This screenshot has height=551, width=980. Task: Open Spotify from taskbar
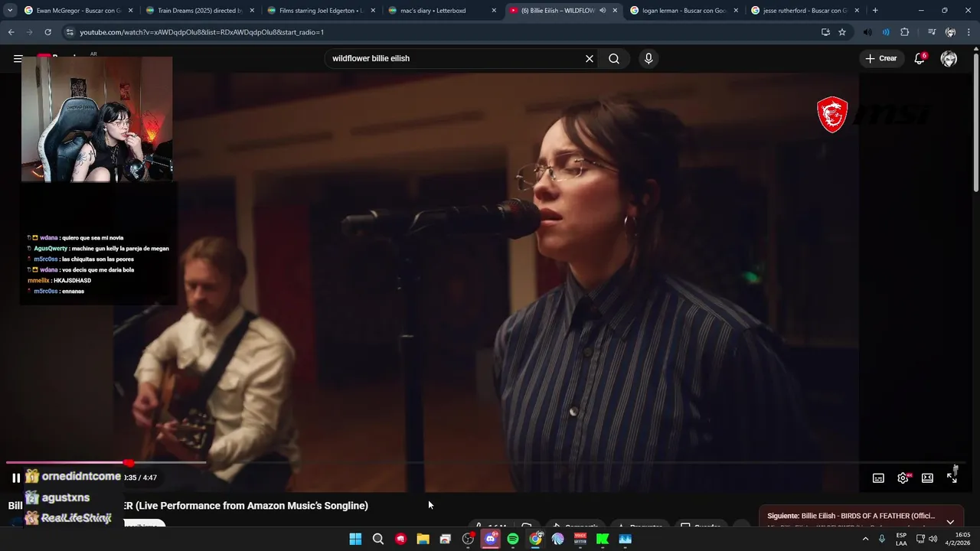(513, 539)
